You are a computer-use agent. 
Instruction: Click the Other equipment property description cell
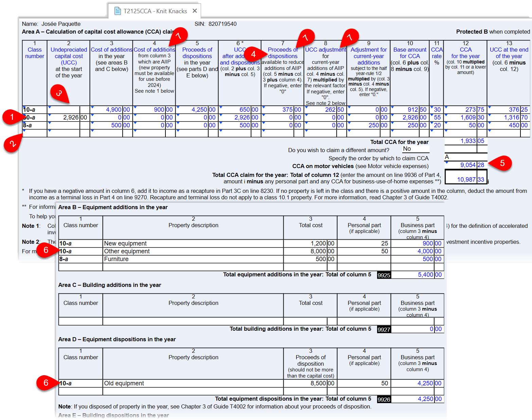[193, 251]
